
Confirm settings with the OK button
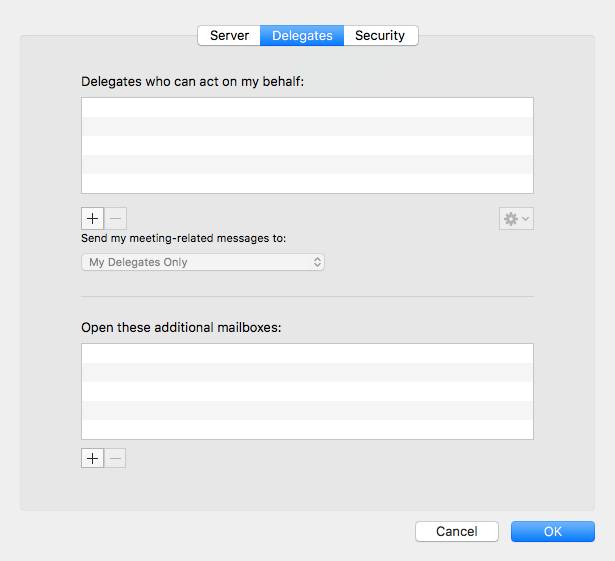[x=553, y=532]
